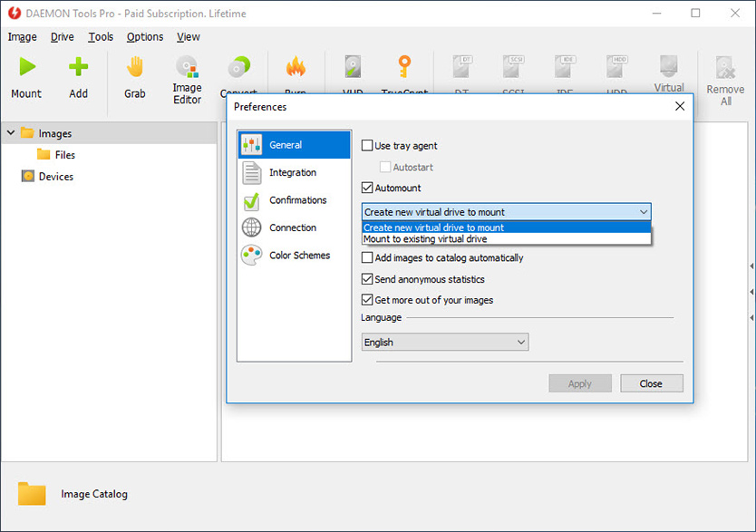Click the Integration document icon
This screenshot has height=532, width=756.
pyautogui.click(x=252, y=172)
